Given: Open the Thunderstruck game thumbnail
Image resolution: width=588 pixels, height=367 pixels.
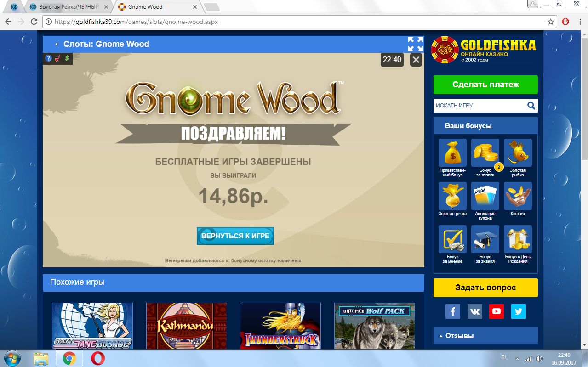Looking at the screenshot, I should click(280, 326).
